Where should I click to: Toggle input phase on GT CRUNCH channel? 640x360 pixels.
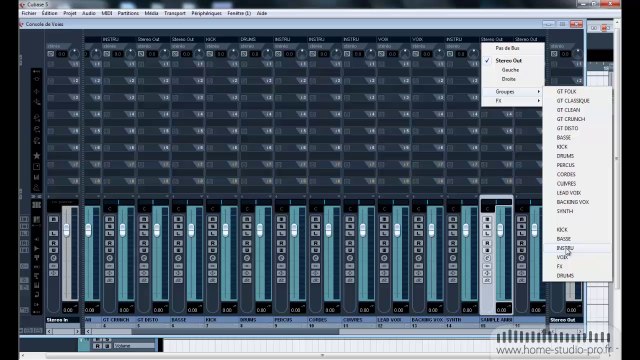click(107, 54)
